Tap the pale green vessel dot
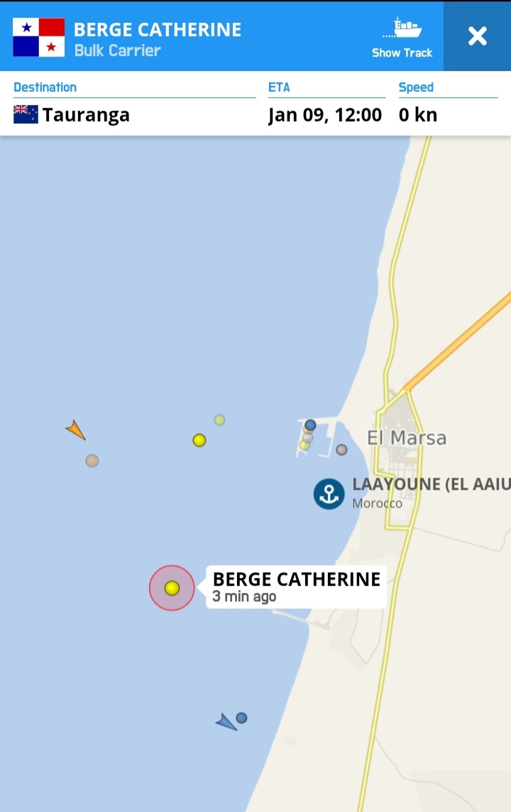The image size is (511, 812). [220, 420]
